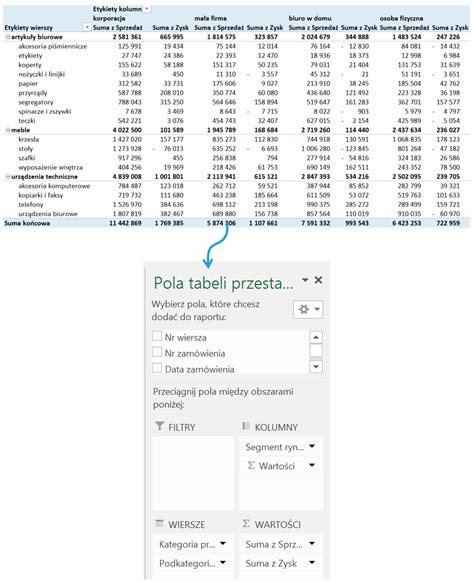Select the telefony row label
Viewport: 474px width, 582px height.
pos(31,204)
